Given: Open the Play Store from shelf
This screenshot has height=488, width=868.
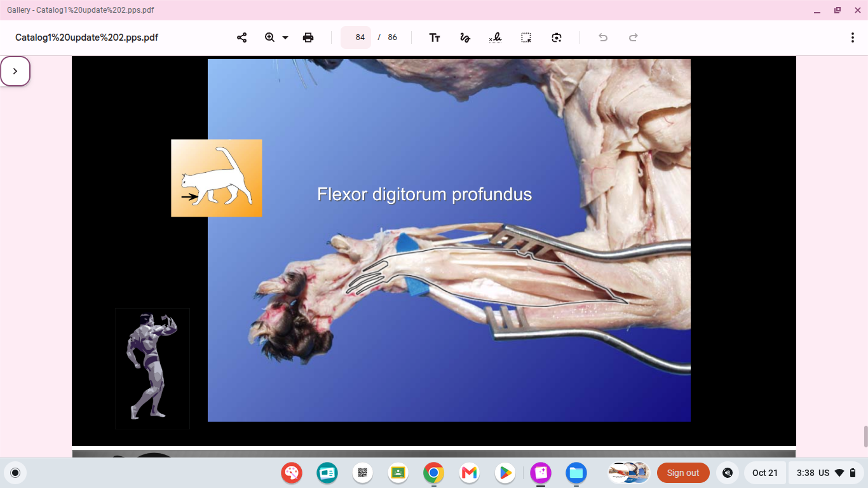Looking at the screenshot, I should (x=505, y=473).
